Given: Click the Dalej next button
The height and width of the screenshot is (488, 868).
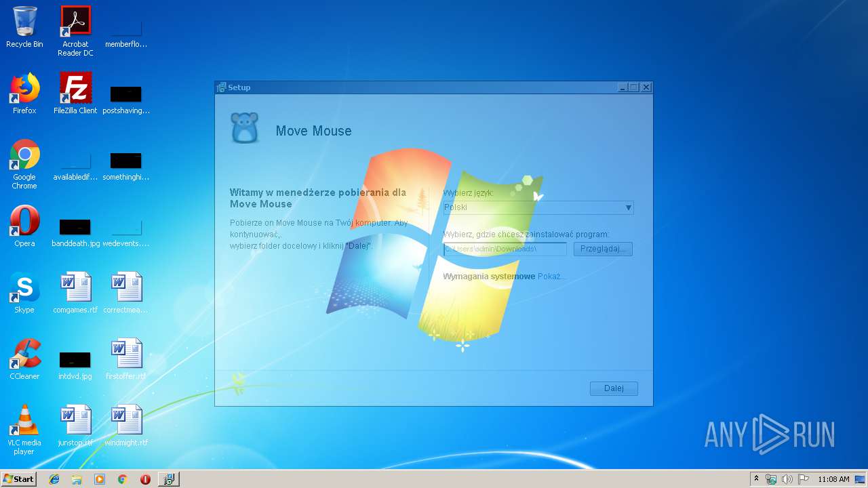Looking at the screenshot, I should point(614,388).
